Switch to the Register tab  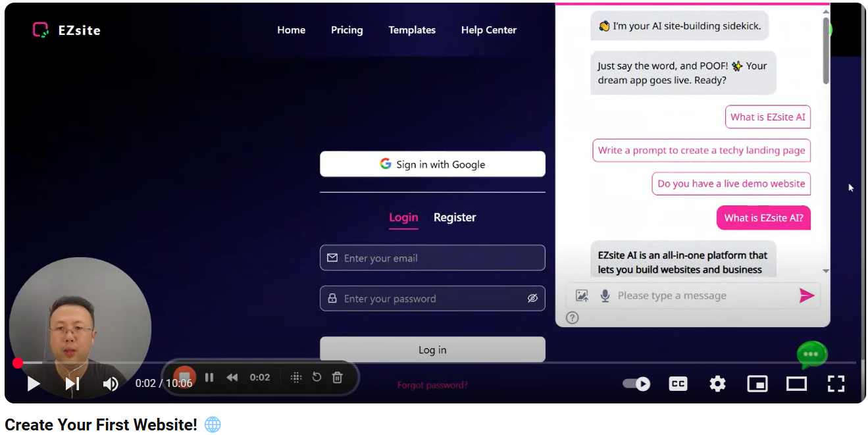(455, 218)
